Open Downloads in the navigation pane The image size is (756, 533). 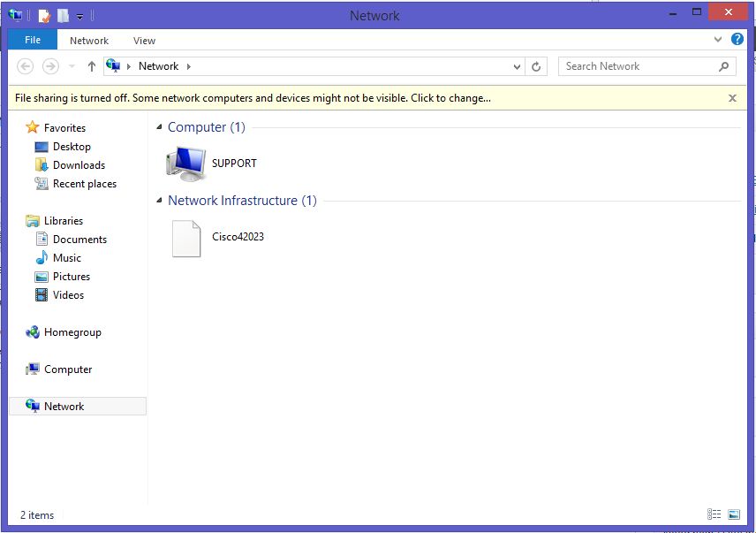(79, 165)
